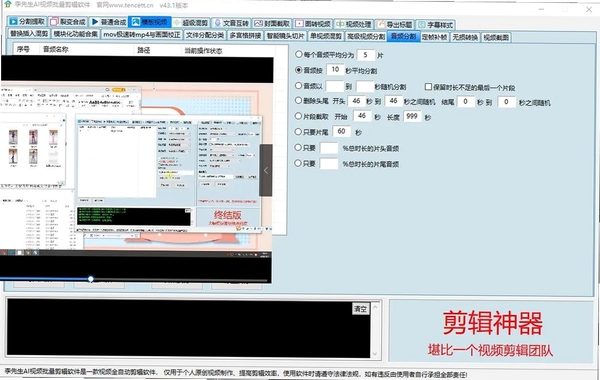The width and height of the screenshot is (600, 380).
Task: Open the 模块化功能合集 sub-tab
Action: click(75, 34)
